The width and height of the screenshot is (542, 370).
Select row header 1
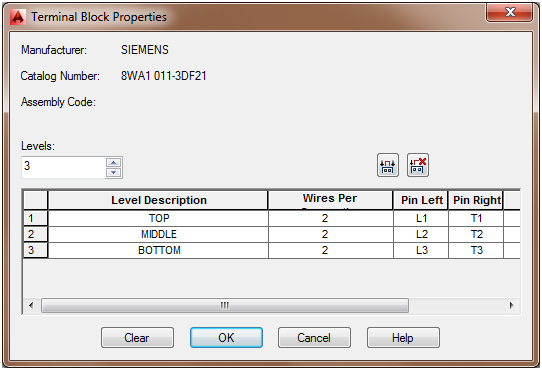pyautogui.click(x=36, y=219)
